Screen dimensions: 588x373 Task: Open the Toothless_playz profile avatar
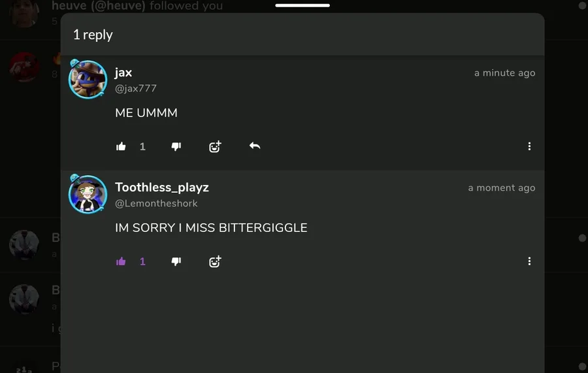point(88,194)
